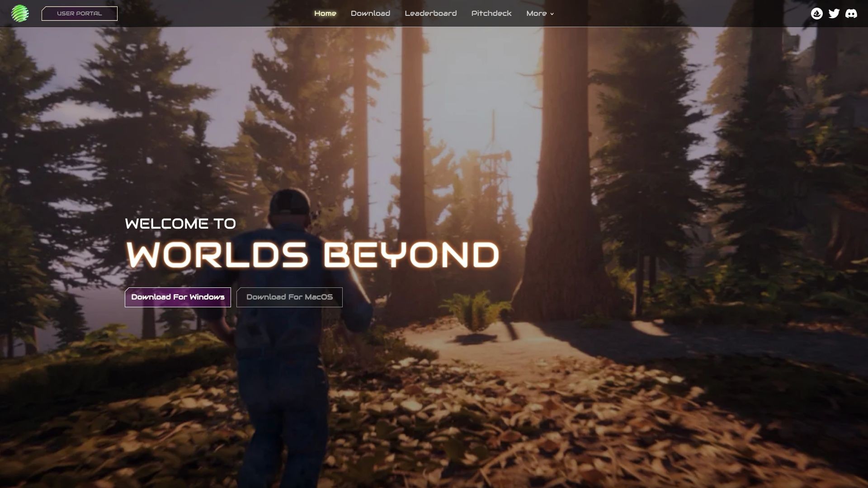
Task: Open the OpenSea sailboat icon
Action: 816,14
